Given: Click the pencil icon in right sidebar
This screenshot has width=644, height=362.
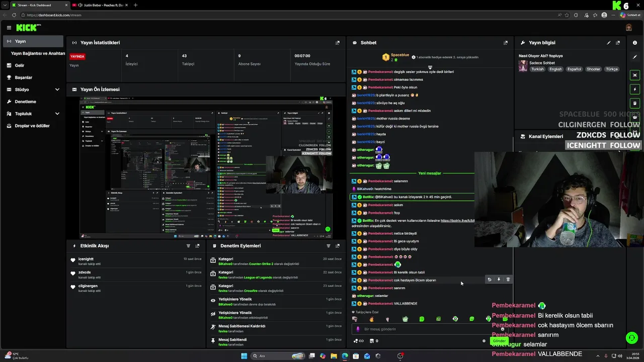Looking at the screenshot, I should tap(635, 57).
